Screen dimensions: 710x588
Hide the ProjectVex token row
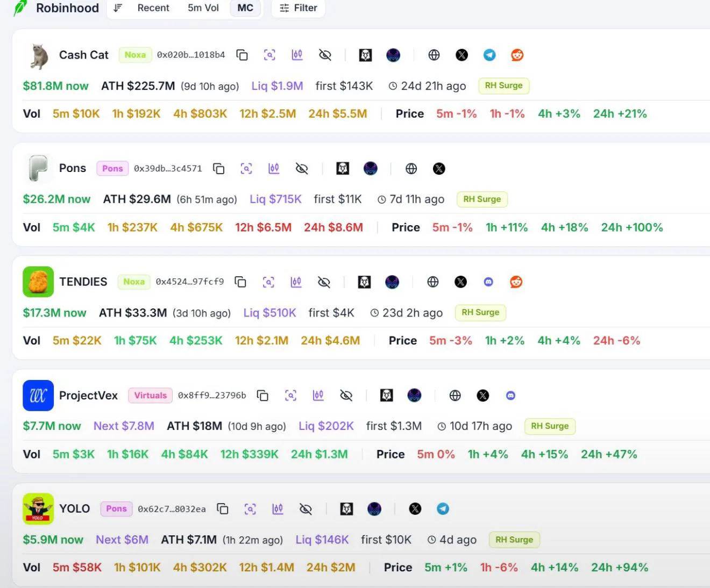click(346, 396)
